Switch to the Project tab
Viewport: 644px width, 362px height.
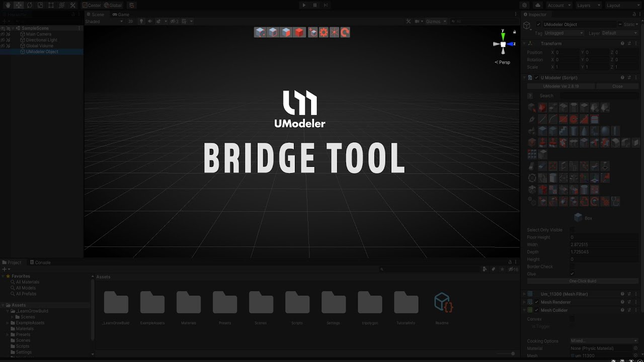12,262
